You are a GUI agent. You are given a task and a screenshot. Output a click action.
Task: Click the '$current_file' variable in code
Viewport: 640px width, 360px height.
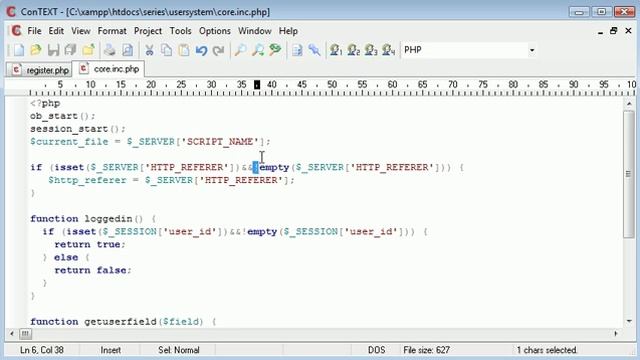(69, 142)
